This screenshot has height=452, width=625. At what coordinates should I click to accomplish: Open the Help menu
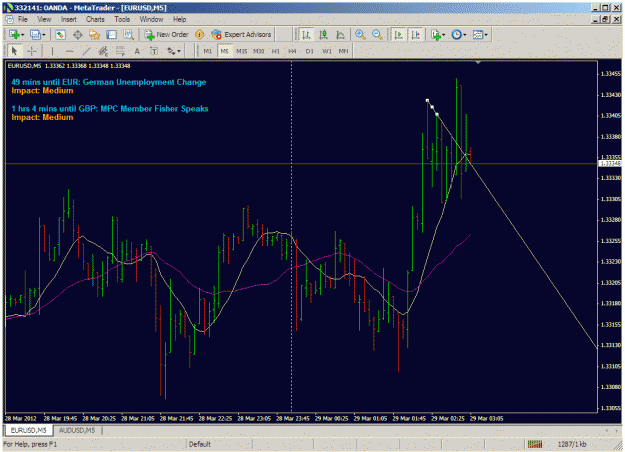coord(179,19)
